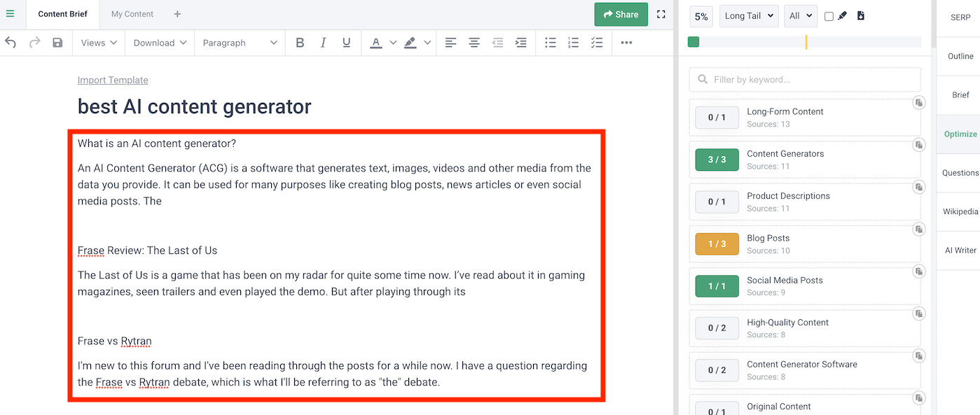Align text center
Image resolution: width=980 pixels, height=415 pixels.
click(x=474, y=43)
